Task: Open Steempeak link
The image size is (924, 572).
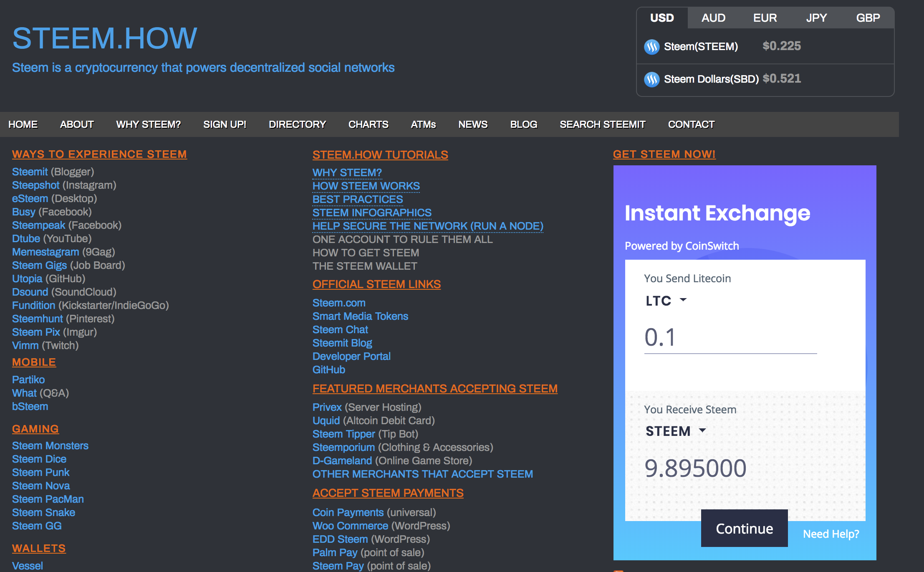Action: pyautogui.click(x=39, y=225)
